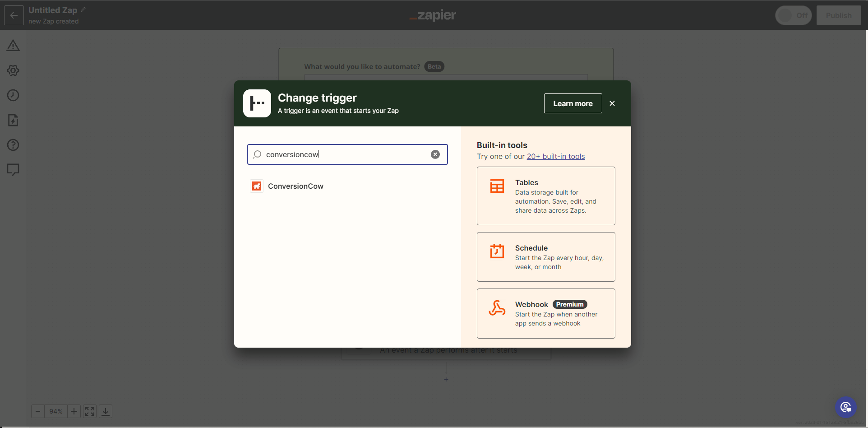Open the Zap details file icon

(13, 120)
